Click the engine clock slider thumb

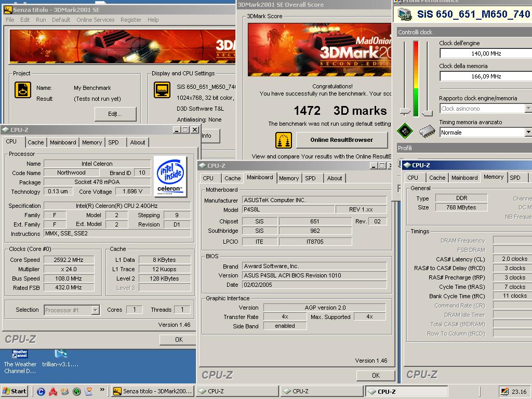405,111
